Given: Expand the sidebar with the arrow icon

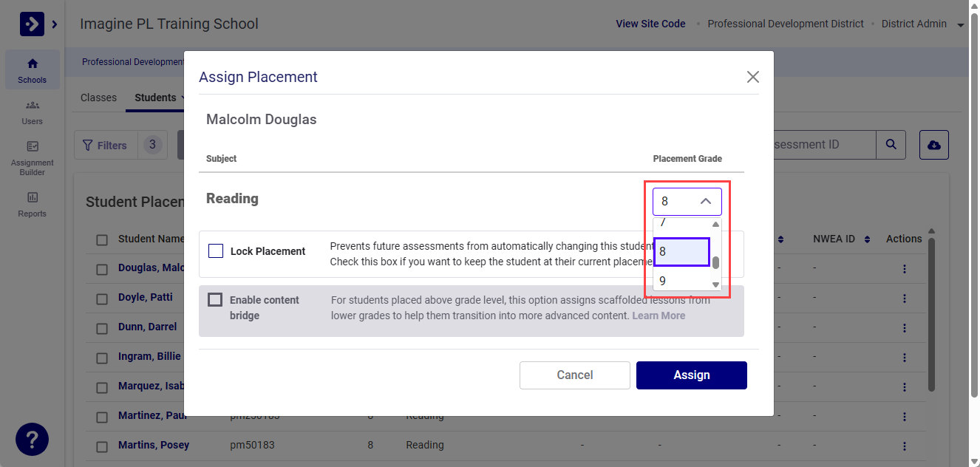Looking at the screenshot, I should [x=54, y=24].
